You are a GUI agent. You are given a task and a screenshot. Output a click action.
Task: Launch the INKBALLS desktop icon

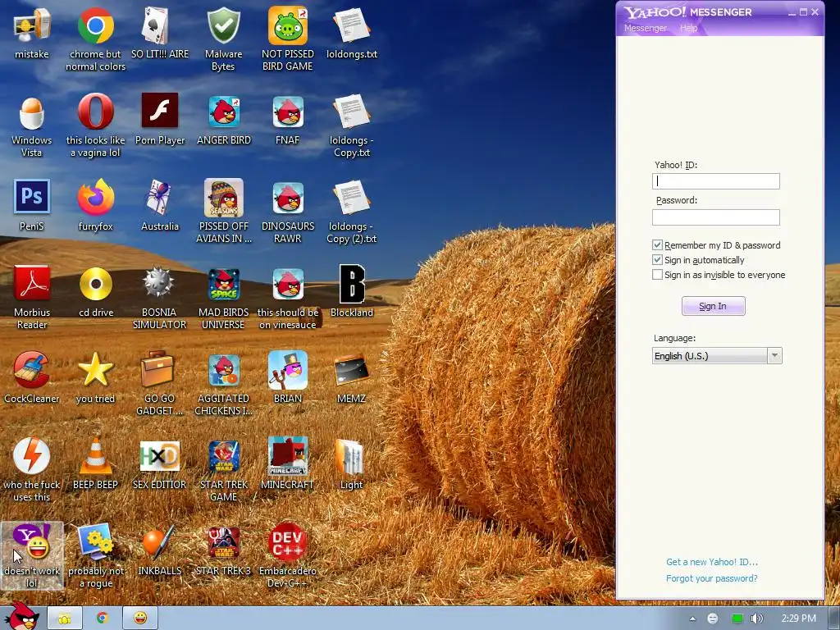click(x=158, y=542)
